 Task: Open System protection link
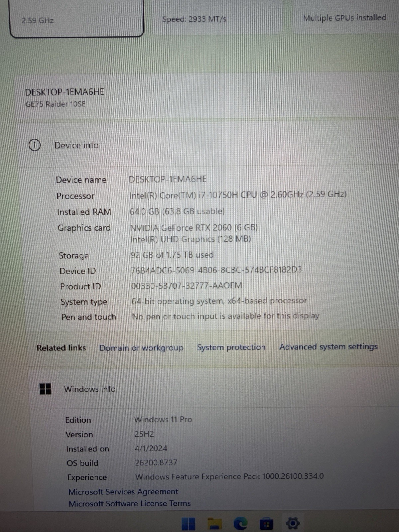pyautogui.click(x=231, y=347)
